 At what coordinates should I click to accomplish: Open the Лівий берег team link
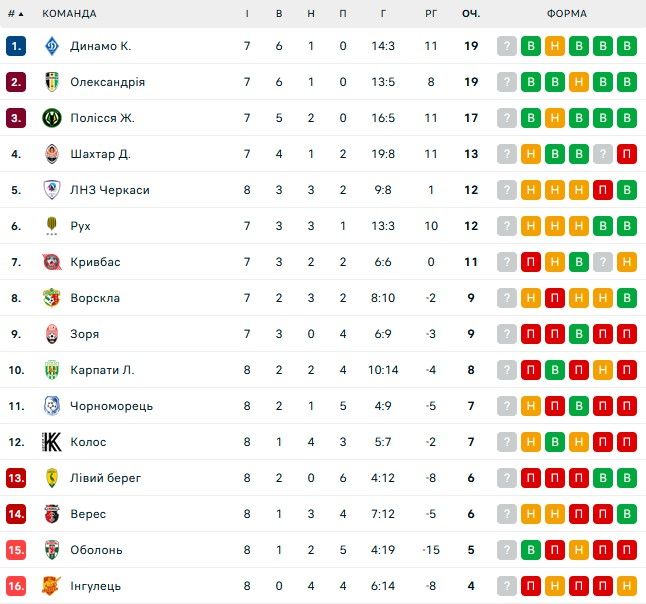coord(105,478)
